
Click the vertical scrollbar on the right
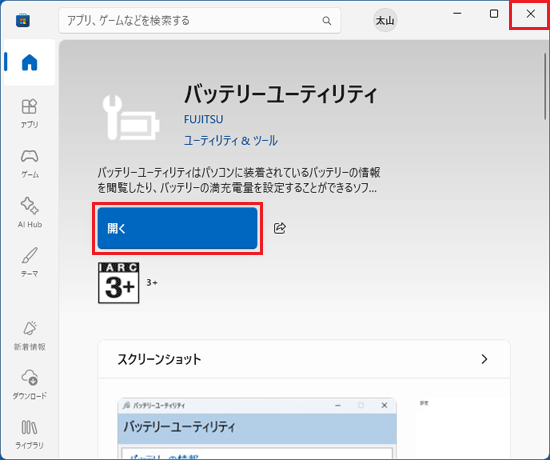tap(545, 86)
